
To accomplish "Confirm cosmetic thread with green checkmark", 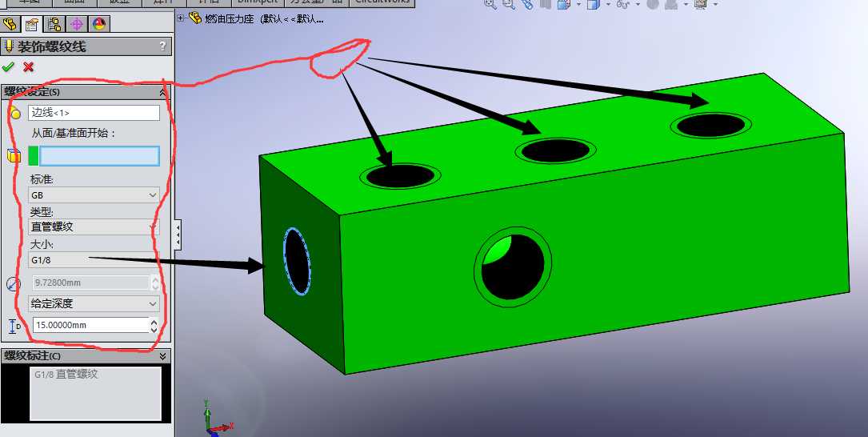I will (8, 67).
